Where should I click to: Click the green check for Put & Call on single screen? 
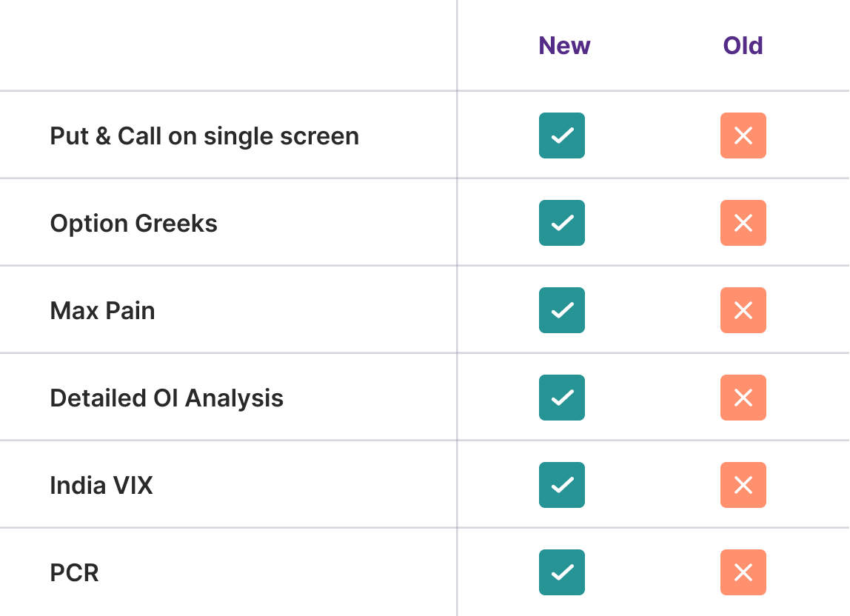tap(561, 135)
